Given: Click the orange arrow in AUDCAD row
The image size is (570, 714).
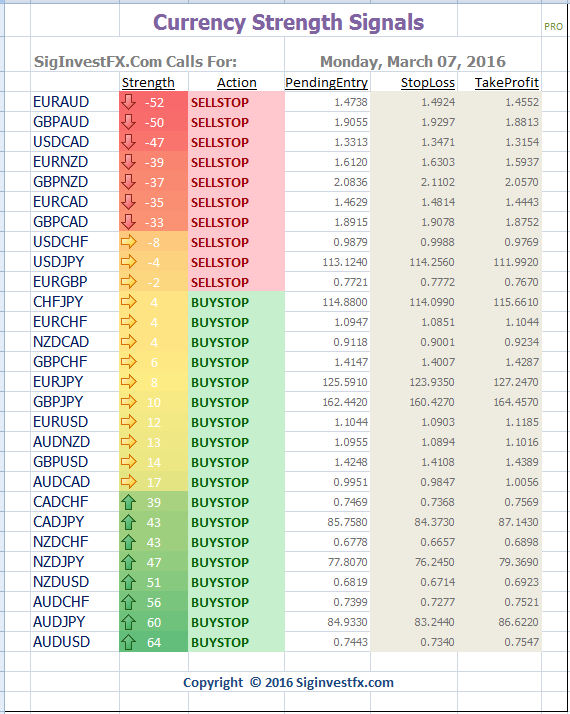Looking at the screenshot, I should coord(129,482).
